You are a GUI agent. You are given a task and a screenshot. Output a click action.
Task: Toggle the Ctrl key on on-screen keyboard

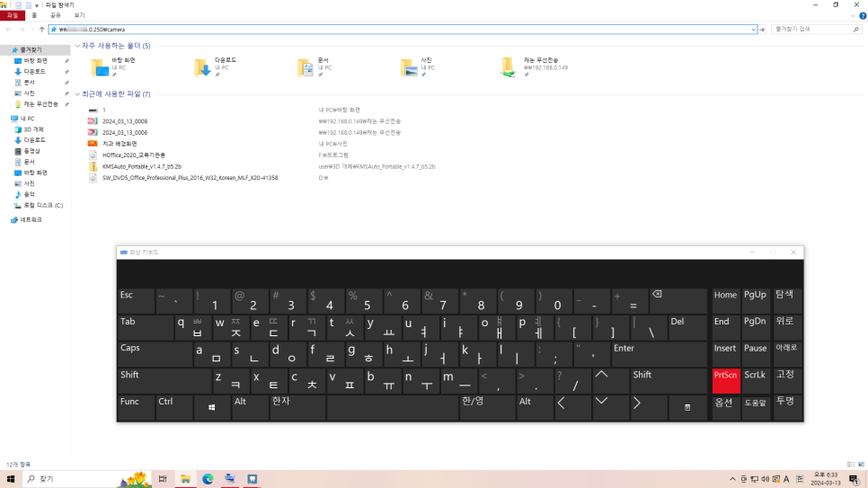(x=173, y=408)
